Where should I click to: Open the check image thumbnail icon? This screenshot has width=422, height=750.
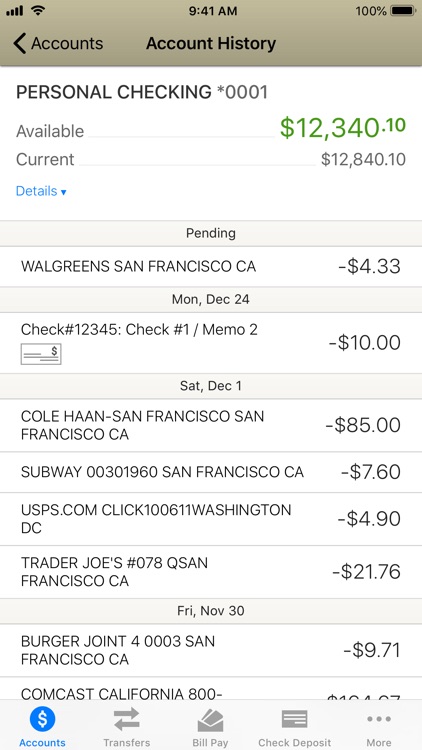click(41, 354)
